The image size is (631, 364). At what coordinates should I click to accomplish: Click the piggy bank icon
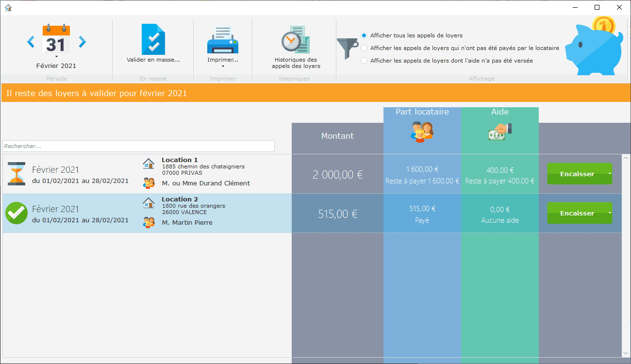pos(595,46)
